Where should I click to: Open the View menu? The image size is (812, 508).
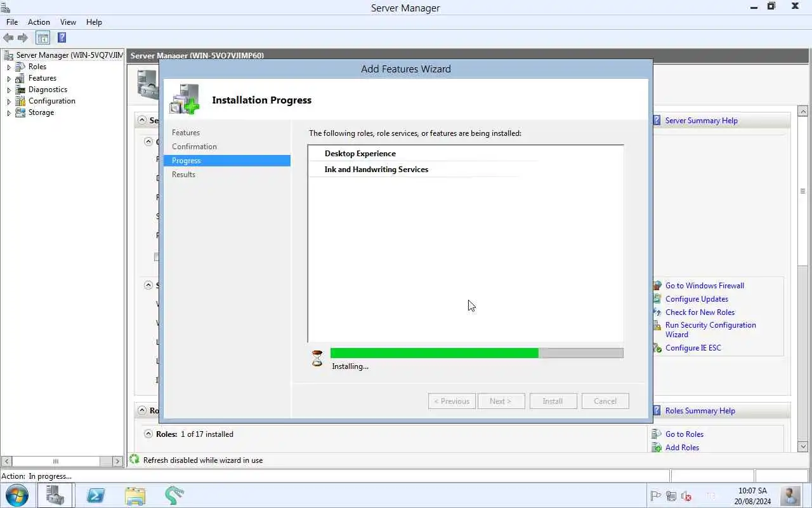[68, 22]
